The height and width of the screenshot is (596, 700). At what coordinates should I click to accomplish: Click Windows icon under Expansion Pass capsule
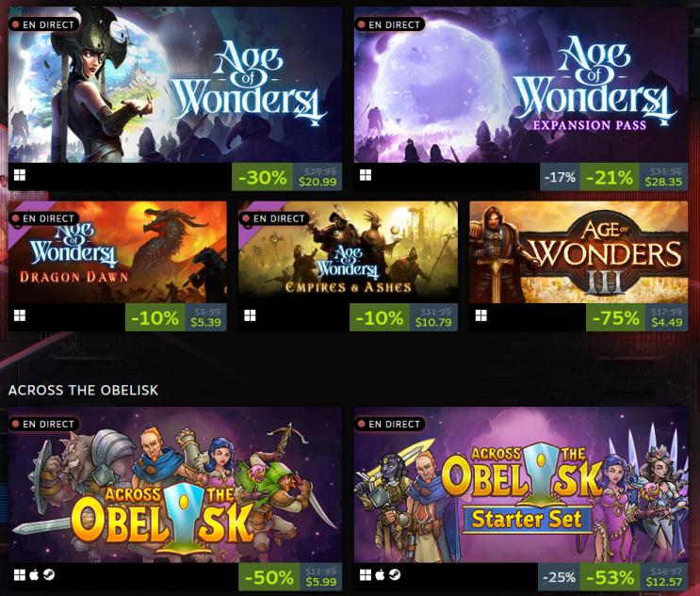(366, 175)
